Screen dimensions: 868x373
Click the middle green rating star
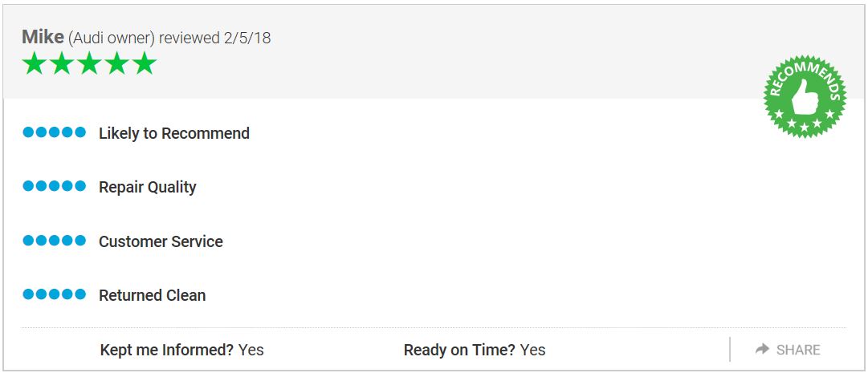pos(89,63)
